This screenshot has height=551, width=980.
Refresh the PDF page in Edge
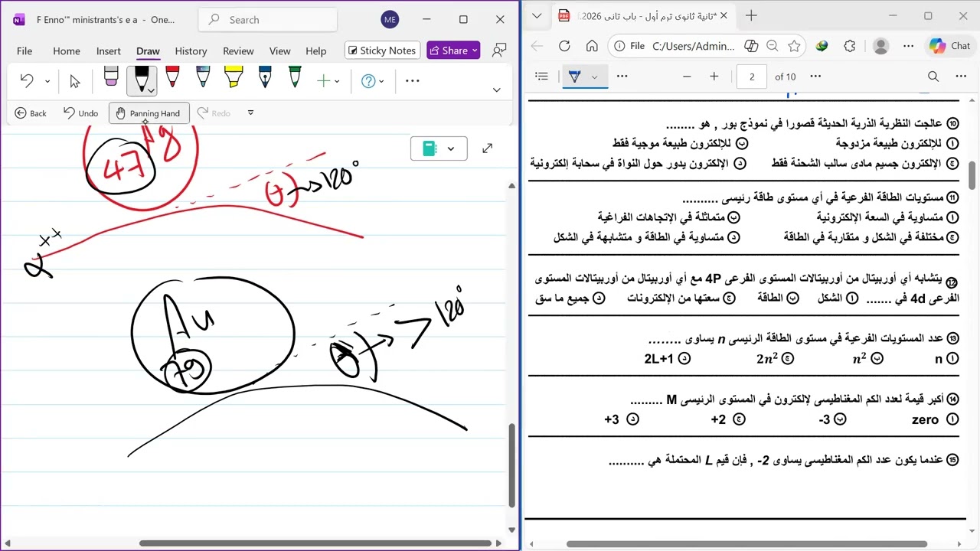point(564,46)
